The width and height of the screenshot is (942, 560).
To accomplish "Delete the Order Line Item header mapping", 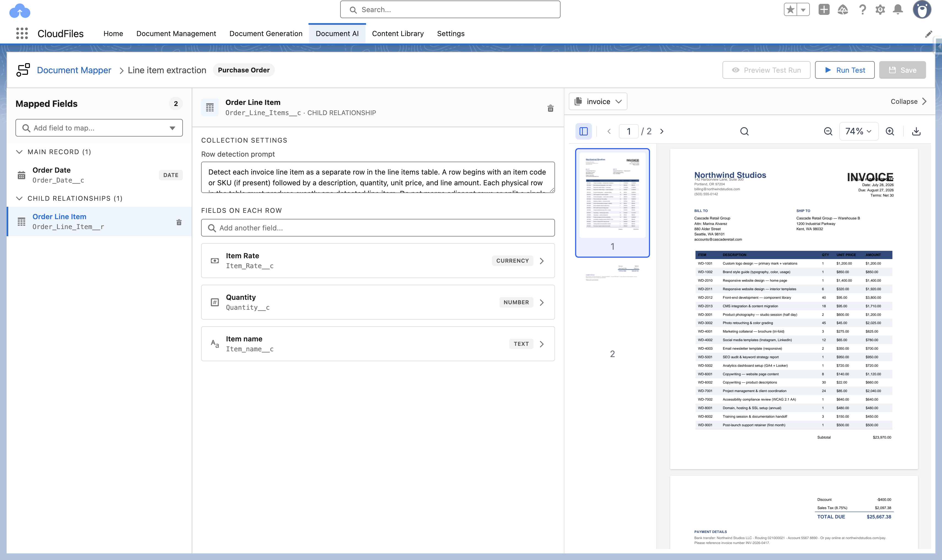I will coord(551,108).
